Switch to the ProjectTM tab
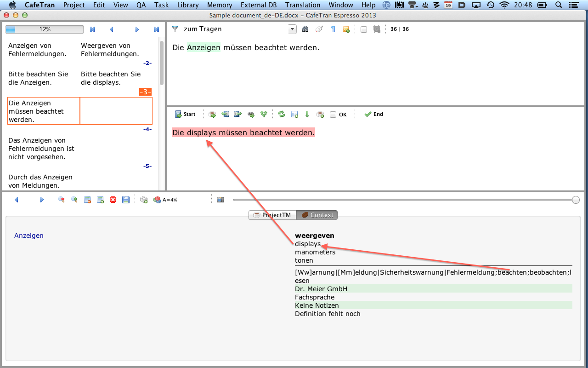The image size is (588, 368). tap(272, 215)
